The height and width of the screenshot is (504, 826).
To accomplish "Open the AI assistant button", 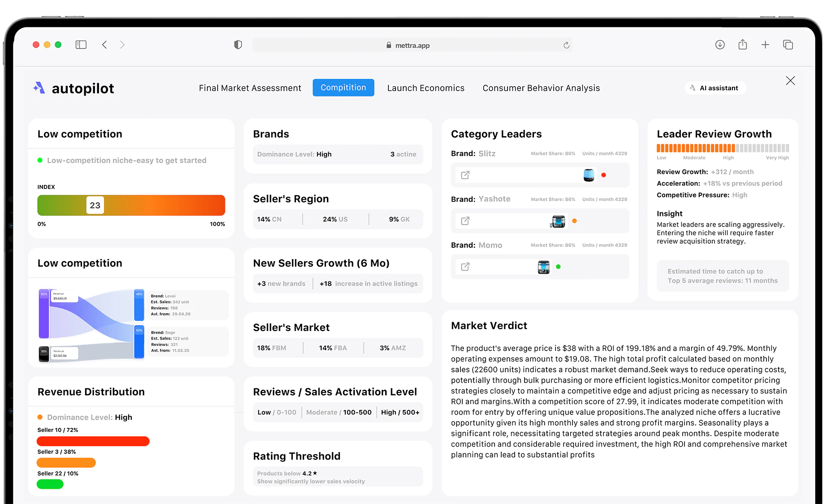I will pyautogui.click(x=715, y=88).
